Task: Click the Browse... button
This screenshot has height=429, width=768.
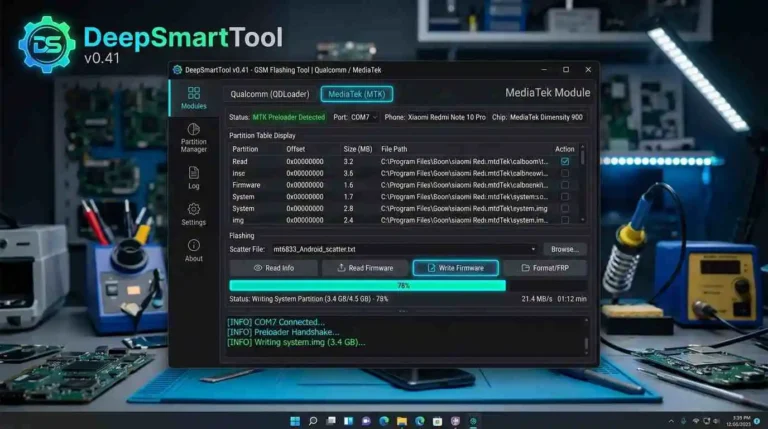Action: (x=565, y=249)
